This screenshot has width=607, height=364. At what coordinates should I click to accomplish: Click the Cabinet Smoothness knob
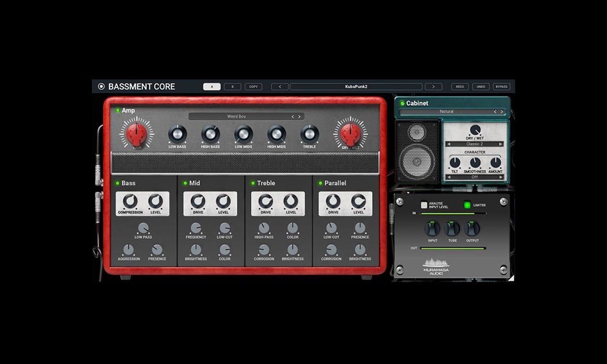pos(475,162)
